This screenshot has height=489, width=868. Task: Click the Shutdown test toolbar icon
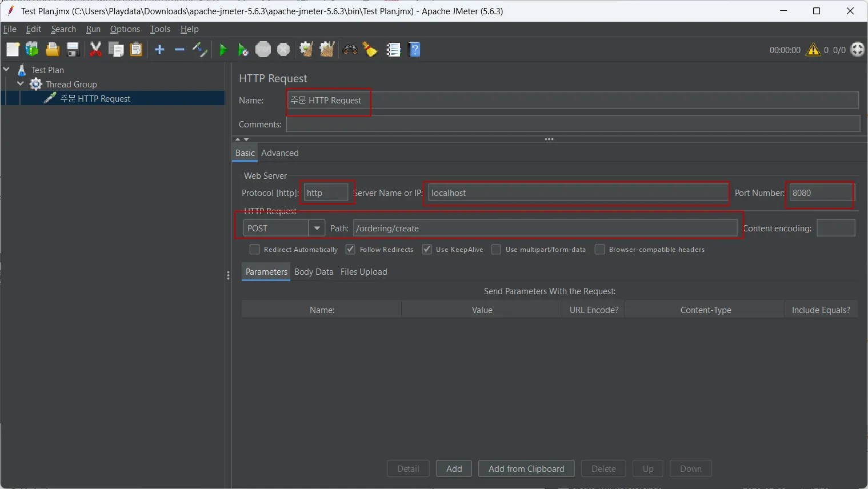pyautogui.click(x=283, y=50)
